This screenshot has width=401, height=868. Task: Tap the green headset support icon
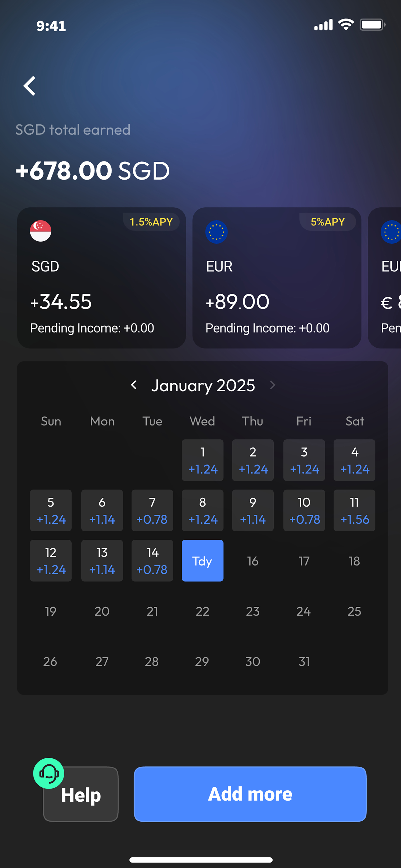(48, 773)
